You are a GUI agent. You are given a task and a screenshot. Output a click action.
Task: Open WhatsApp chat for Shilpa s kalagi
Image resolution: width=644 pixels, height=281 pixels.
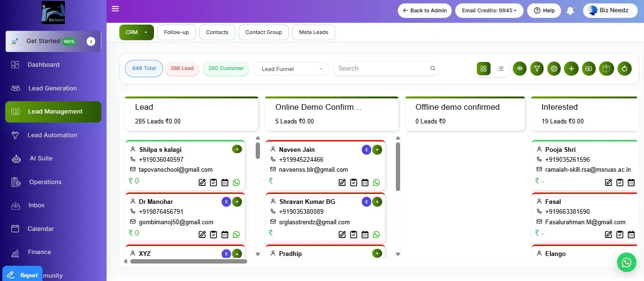[x=236, y=183]
